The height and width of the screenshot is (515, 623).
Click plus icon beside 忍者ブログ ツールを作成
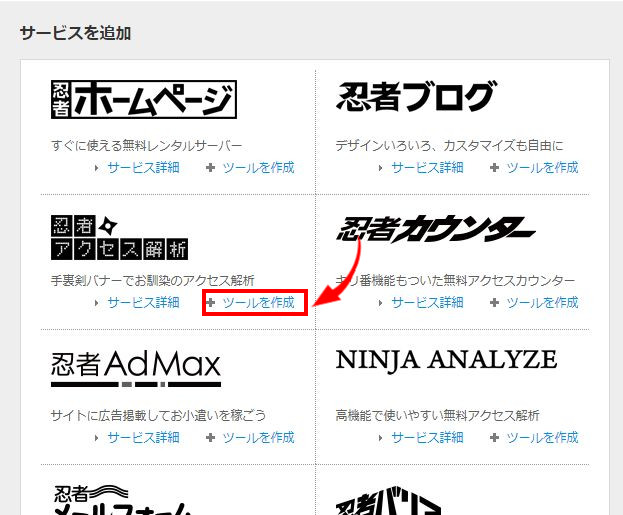(x=494, y=168)
